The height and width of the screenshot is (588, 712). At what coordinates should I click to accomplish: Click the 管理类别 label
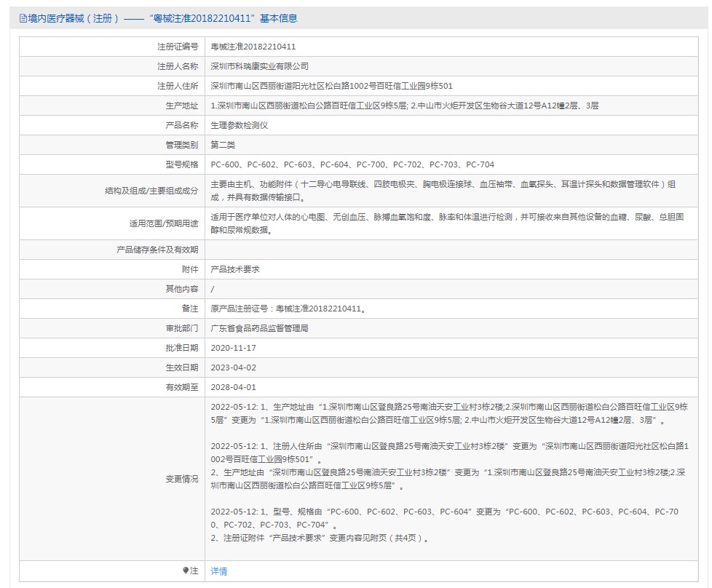pos(181,145)
